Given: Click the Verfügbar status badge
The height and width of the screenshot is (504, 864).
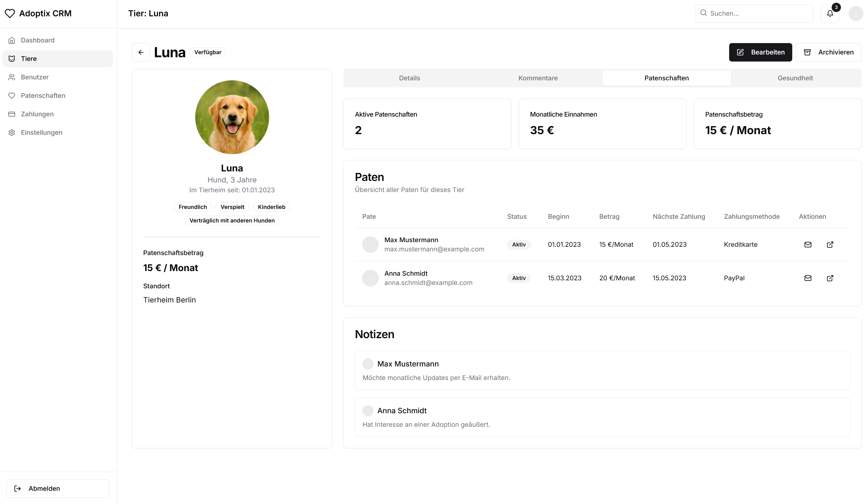Looking at the screenshot, I should pyautogui.click(x=208, y=52).
